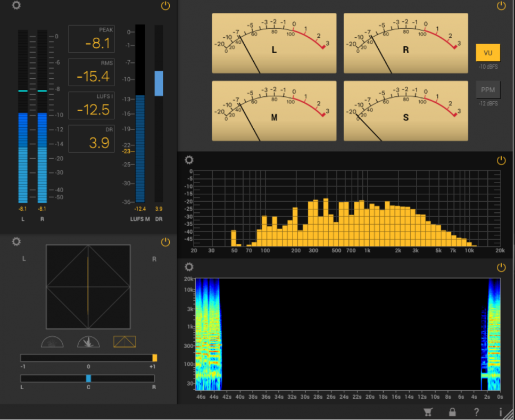
Task: Click the PEAK readout box
Action: [x=92, y=39]
